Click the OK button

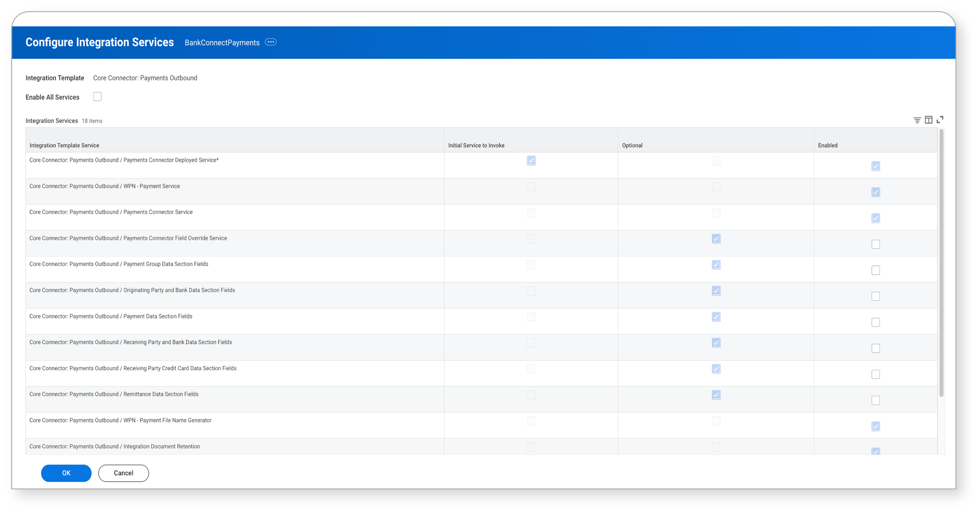66,473
